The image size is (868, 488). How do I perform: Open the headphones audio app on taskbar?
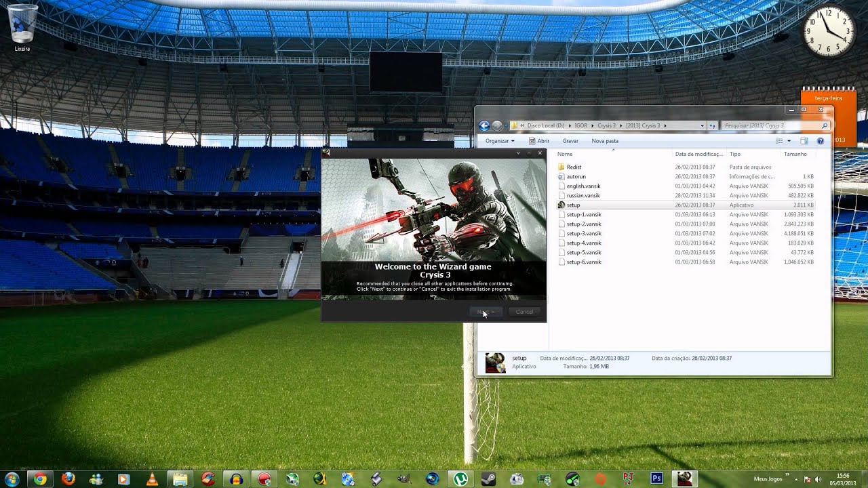coord(236,479)
